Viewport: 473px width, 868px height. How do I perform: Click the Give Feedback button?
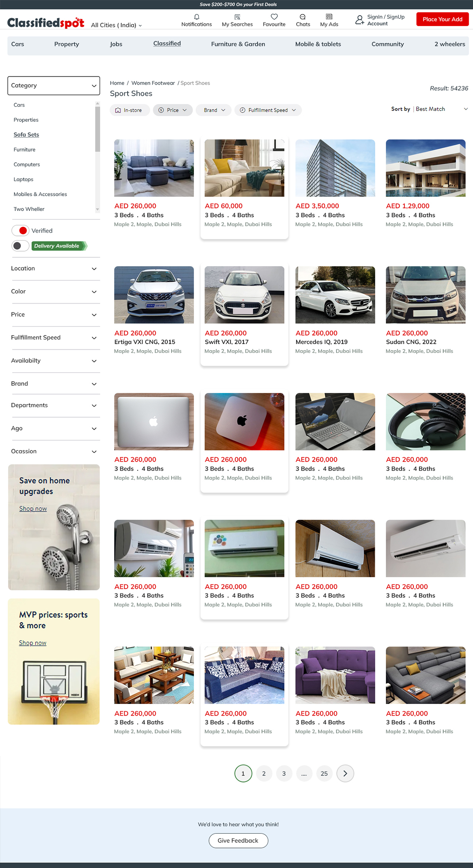(238, 840)
